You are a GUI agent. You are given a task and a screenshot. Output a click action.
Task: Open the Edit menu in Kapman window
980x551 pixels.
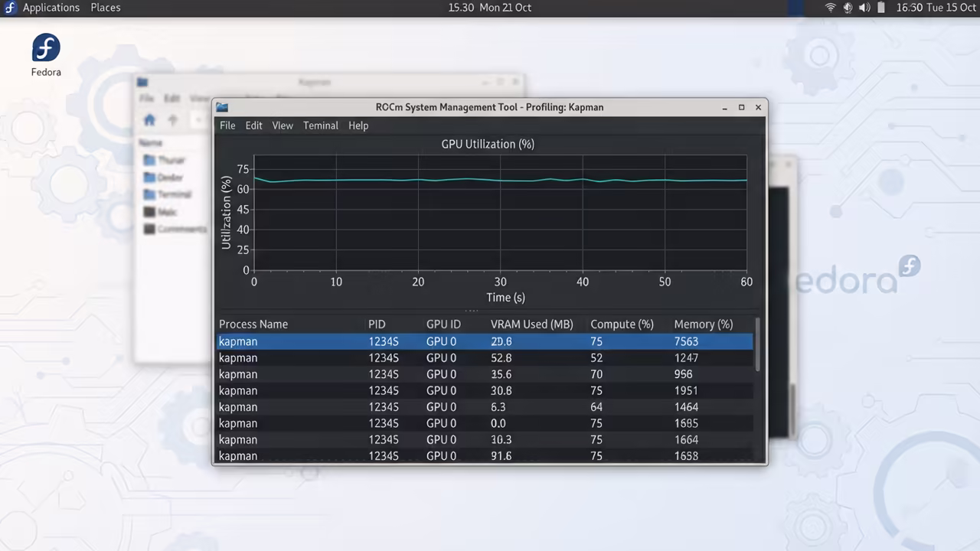171,99
